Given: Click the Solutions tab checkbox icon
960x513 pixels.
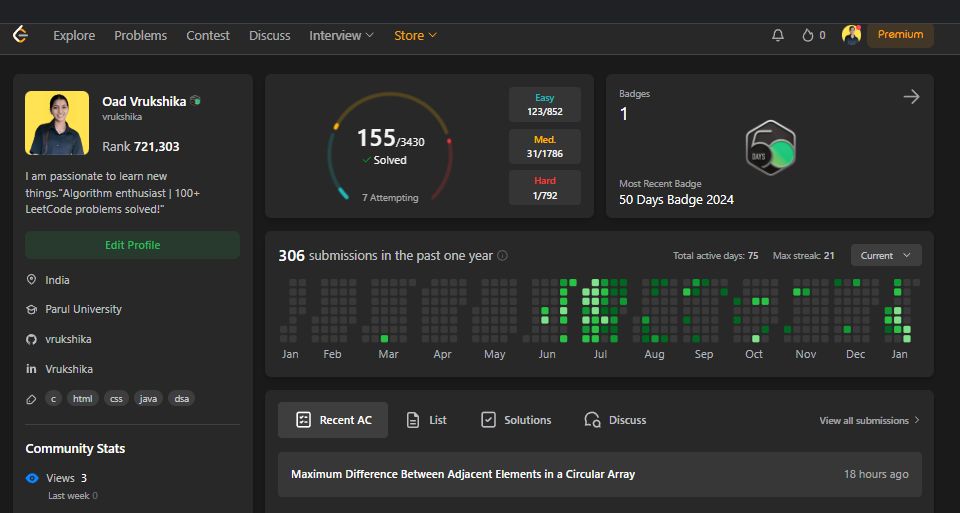Looking at the screenshot, I should click(488, 420).
